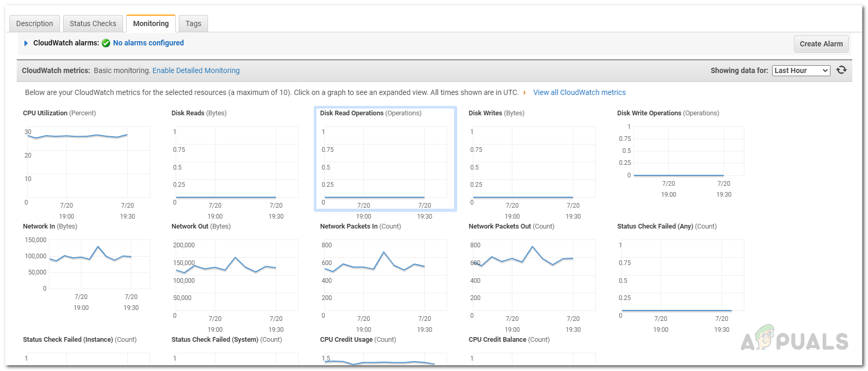Viewport: 868px width, 371px height.
Task: Click the No alarms configured link
Action: 149,43
